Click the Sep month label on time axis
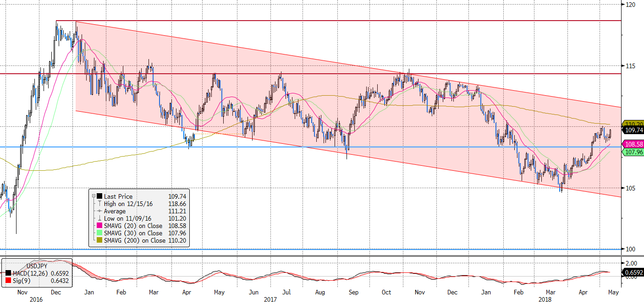This screenshot has height=304, width=644. pyautogui.click(x=353, y=292)
